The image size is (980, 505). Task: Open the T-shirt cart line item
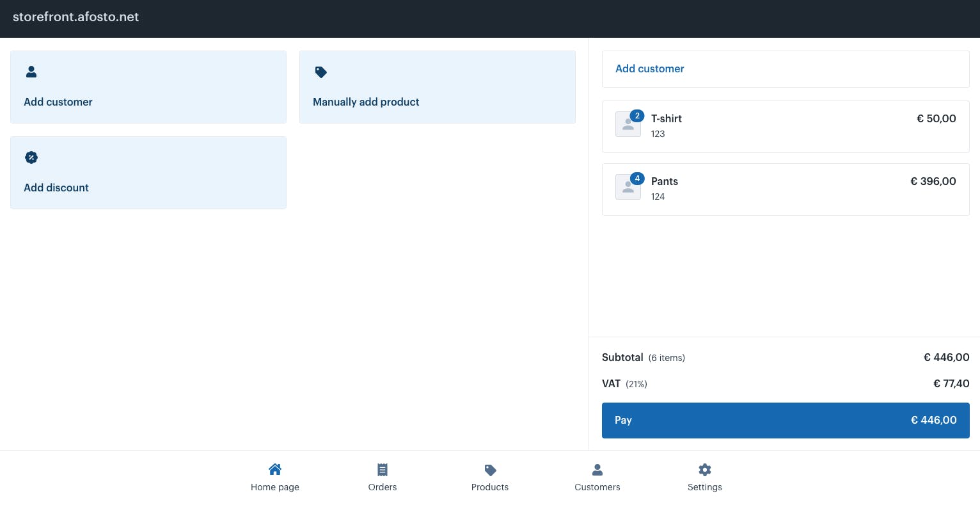click(786, 127)
